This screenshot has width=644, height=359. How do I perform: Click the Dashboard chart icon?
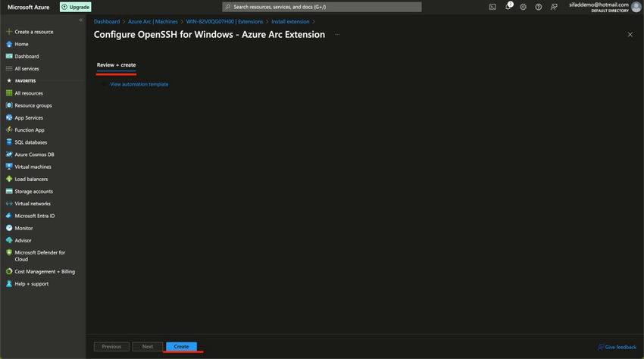[x=9, y=56]
